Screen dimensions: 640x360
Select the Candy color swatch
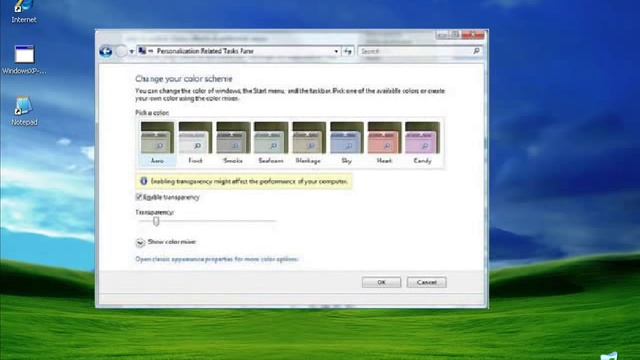(422, 143)
